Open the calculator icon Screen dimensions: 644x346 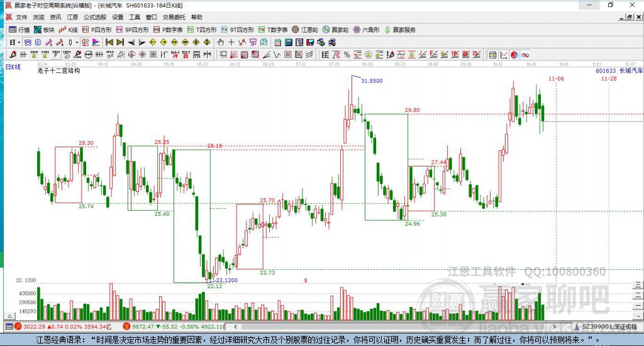point(289,42)
